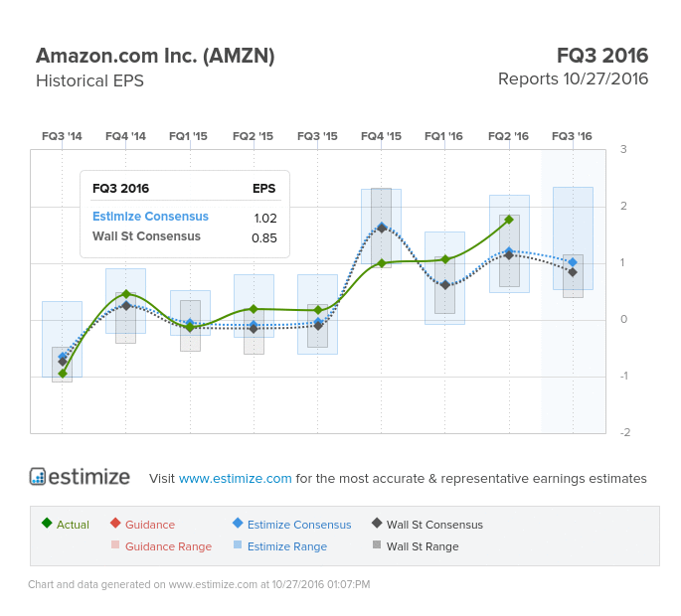Image resolution: width=681 pixels, height=616 pixels.
Task: Click the Guidance Range pink square swatch
Action: [115, 544]
